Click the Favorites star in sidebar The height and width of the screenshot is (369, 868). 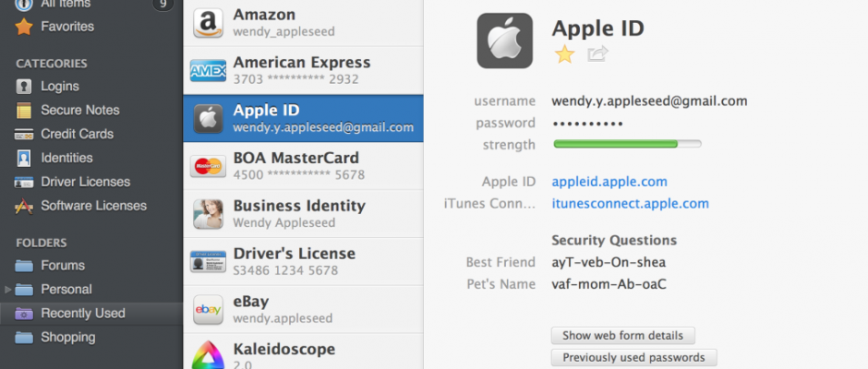(24, 27)
